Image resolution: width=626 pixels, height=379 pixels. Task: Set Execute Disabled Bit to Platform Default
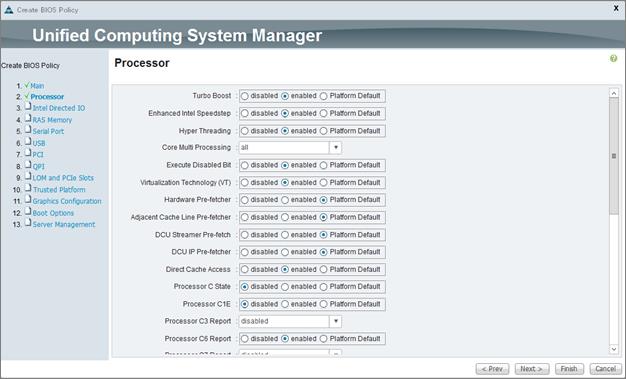click(323, 165)
